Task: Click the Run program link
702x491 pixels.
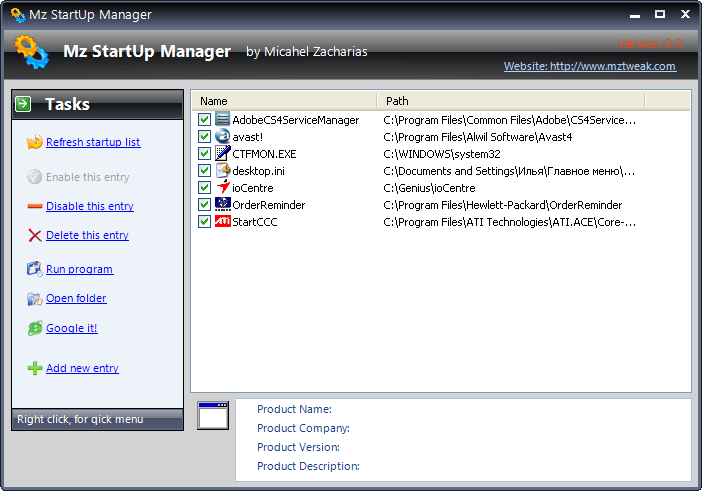Action: [x=80, y=269]
